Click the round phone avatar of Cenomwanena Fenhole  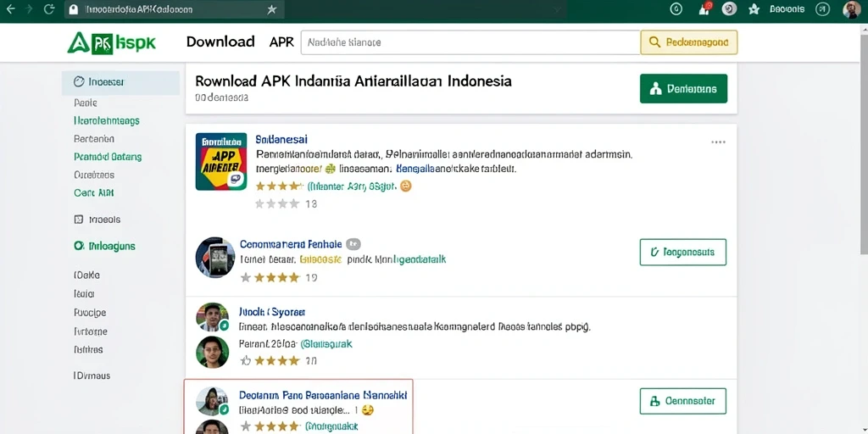point(215,258)
